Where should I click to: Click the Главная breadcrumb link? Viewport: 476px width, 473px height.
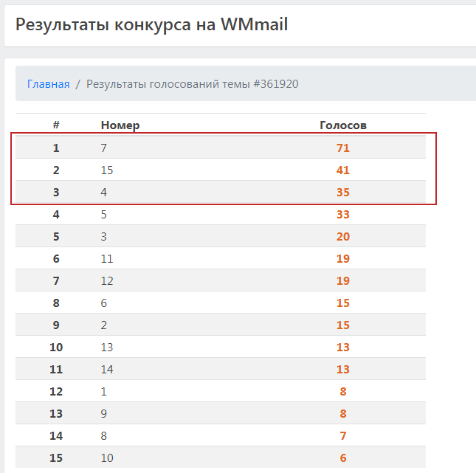(x=48, y=84)
